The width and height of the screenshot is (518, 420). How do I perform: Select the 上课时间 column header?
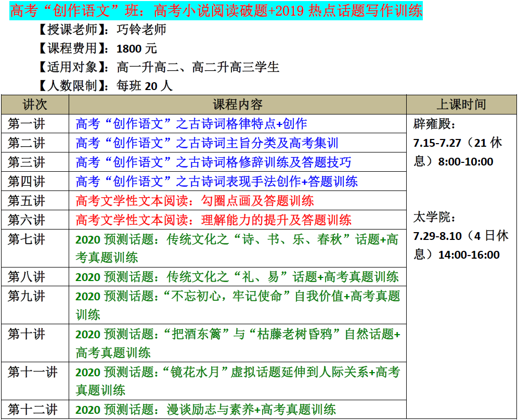click(x=461, y=105)
